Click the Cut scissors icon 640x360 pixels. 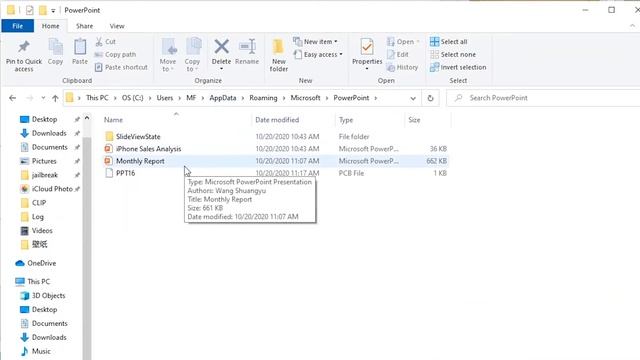pos(99,42)
